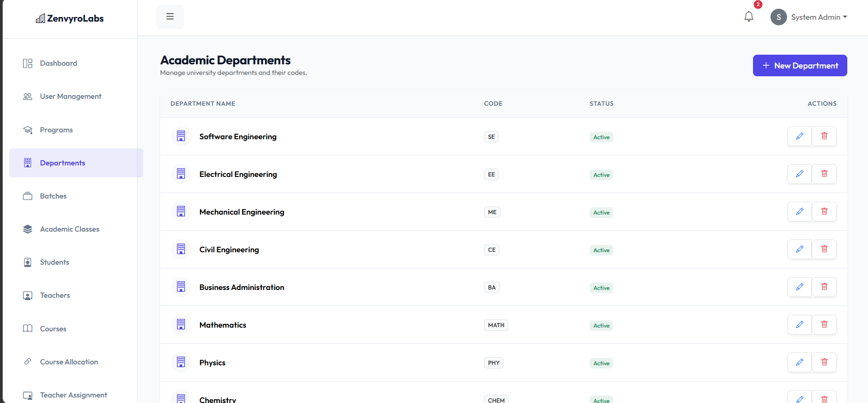Image resolution: width=868 pixels, height=403 pixels.
Task: Click the notification bell icon
Action: 748,17
